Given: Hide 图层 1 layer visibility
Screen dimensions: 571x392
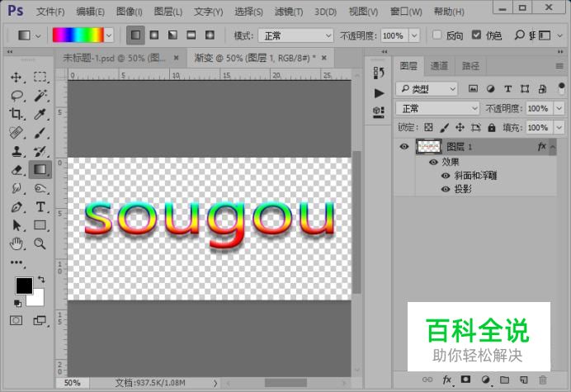Looking at the screenshot, I should click(x=403, y=146).
